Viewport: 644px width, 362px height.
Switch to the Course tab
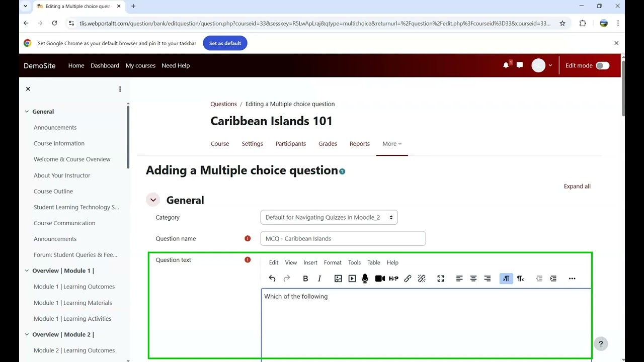[x=220, y=144]
